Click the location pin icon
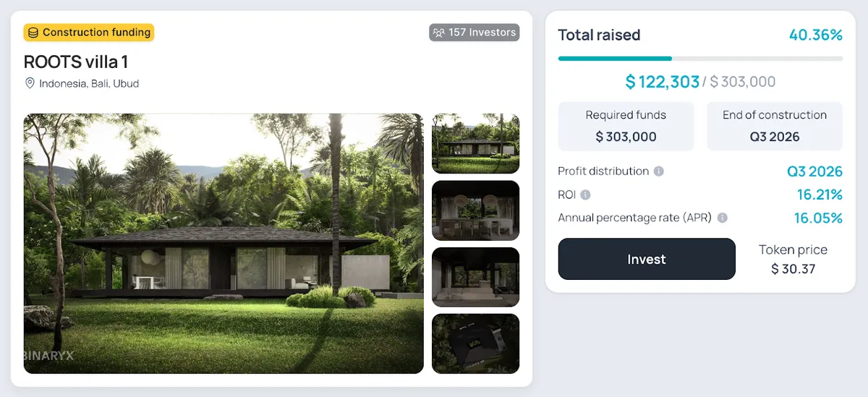Screen dimensions: 868x397 (x=30, y=83)
